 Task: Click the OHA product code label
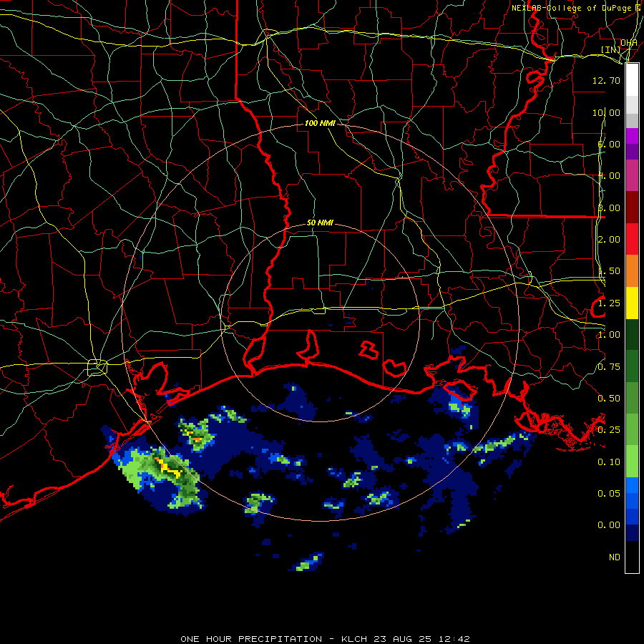click(629, 43)
